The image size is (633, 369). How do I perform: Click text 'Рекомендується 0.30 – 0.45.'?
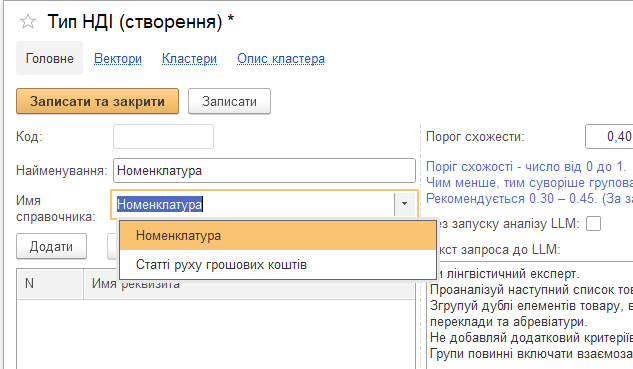tap(511, 199)
